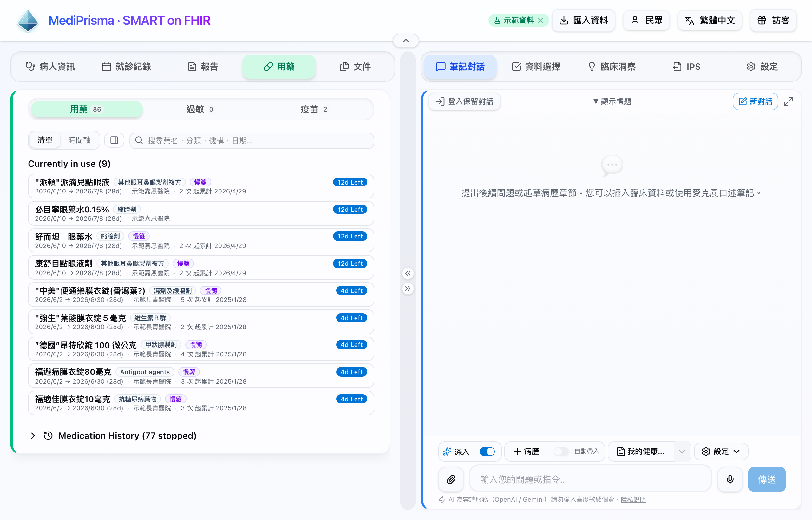Open the 資料選擇 tab
812x520 pixels.
pyautogui.click(x=536, y=67)
